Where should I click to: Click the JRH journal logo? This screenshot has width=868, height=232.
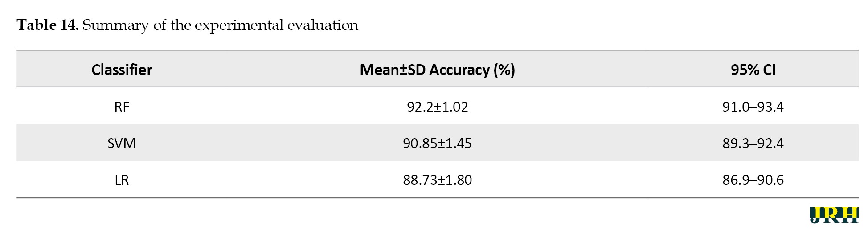834,215
